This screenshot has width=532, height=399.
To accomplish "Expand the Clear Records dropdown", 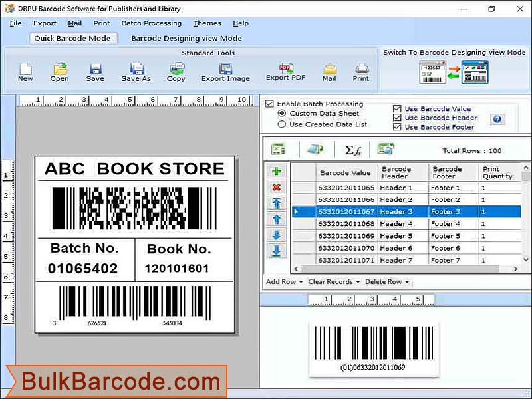I will [x=332, y=281].
